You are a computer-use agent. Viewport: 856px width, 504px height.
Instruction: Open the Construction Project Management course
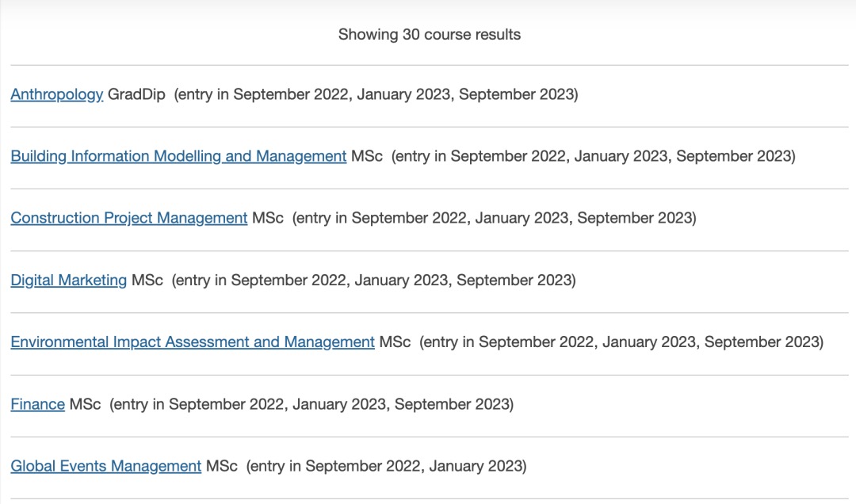[x=129, y=218]
